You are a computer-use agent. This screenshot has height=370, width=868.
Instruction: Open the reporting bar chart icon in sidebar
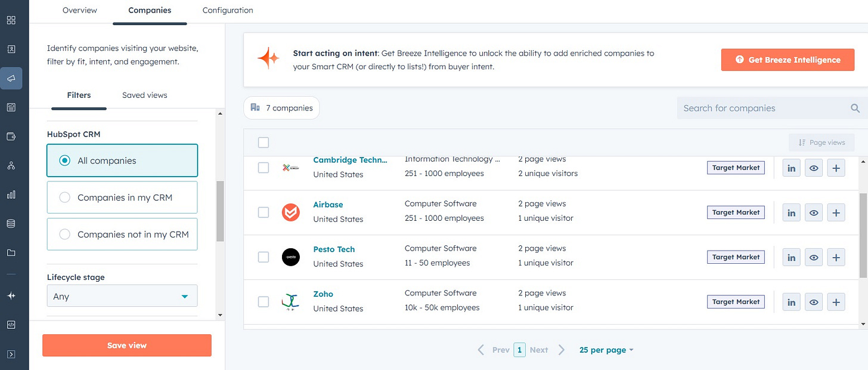point(11,195)
